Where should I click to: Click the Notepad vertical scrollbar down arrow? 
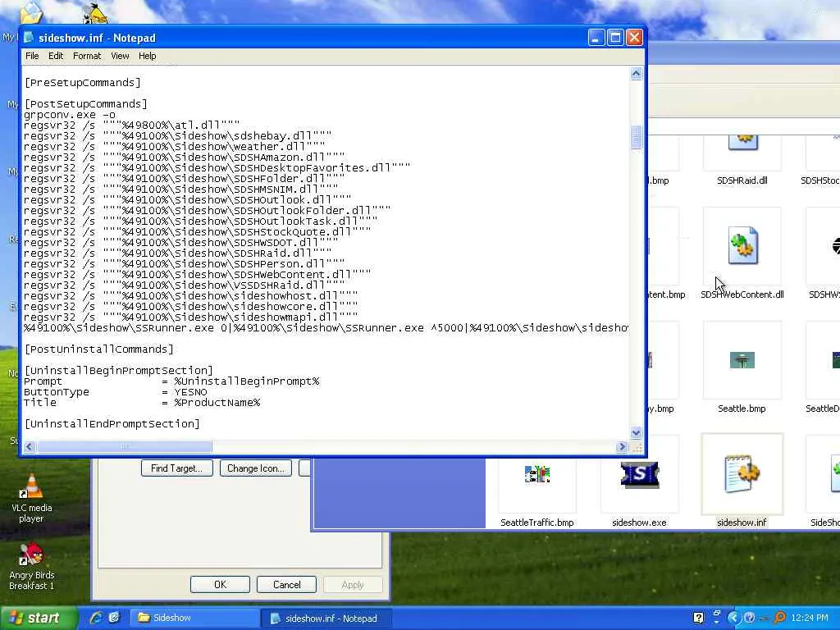click(x=636, y=432)
